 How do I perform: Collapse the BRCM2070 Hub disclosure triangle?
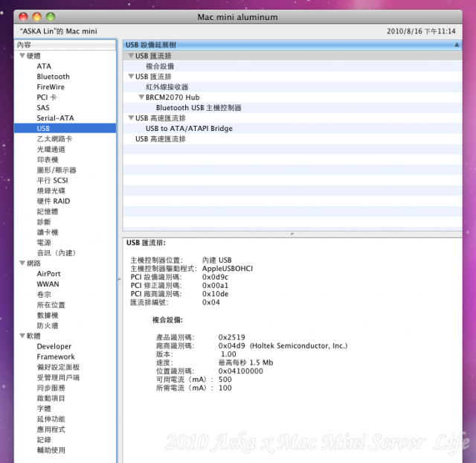(141, 98)
